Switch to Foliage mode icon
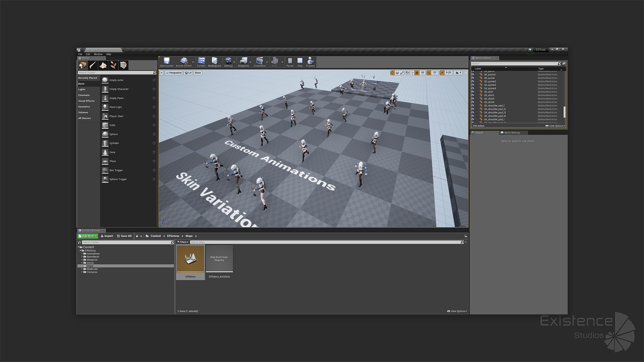The width and height of the screenshot is (644, 362). pos(113,65)
